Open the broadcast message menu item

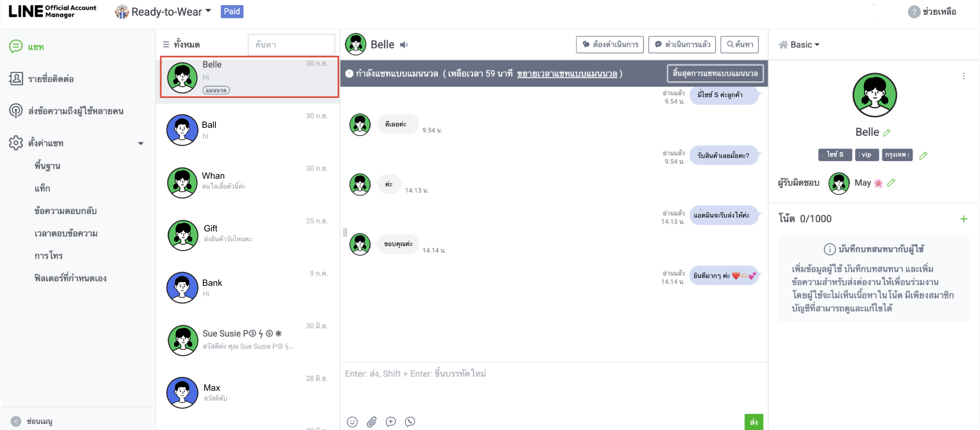76,111
